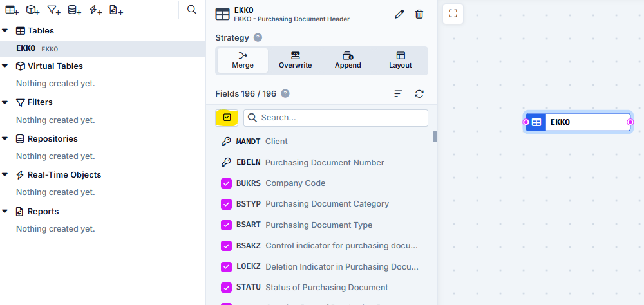This screenshot has width=644, height=305.
Task: Select the Append strategy
Action: pyautogui.click(x=348, y=60)
